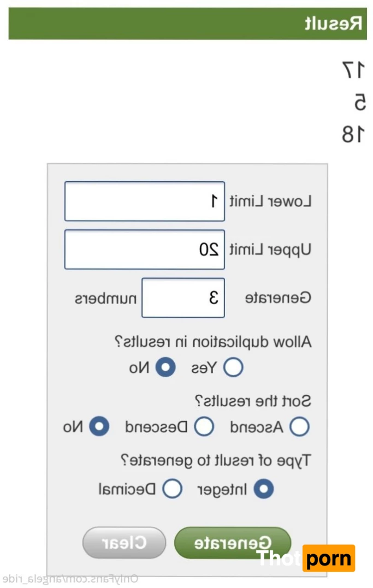Click the result number 5
This screenshot has width=373, height=588.
tap(359, 102)
